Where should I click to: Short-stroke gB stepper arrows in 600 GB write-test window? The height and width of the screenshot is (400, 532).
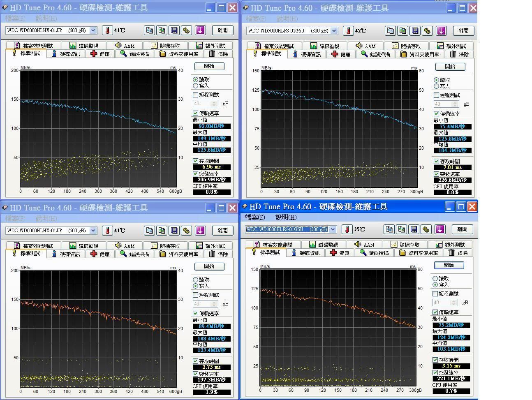(214, 304)
